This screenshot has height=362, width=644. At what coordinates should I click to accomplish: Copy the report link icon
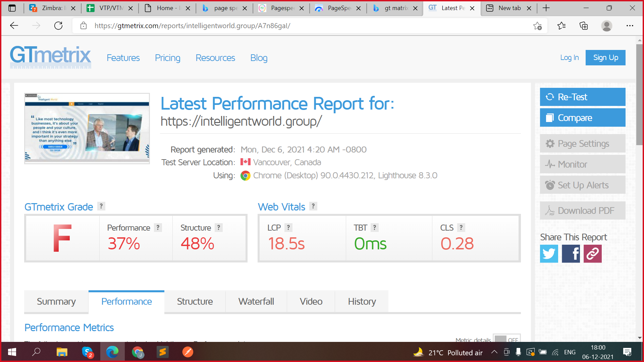tap(593, 254)
